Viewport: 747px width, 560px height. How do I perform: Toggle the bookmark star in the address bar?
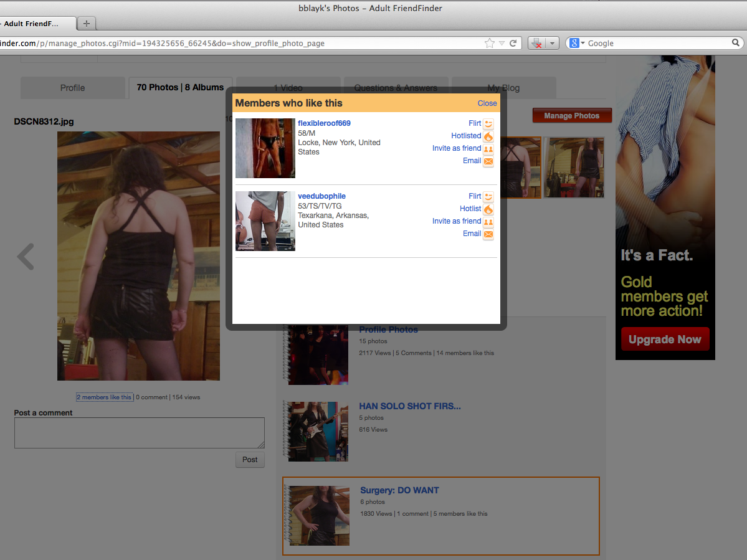tap(491, 43)
